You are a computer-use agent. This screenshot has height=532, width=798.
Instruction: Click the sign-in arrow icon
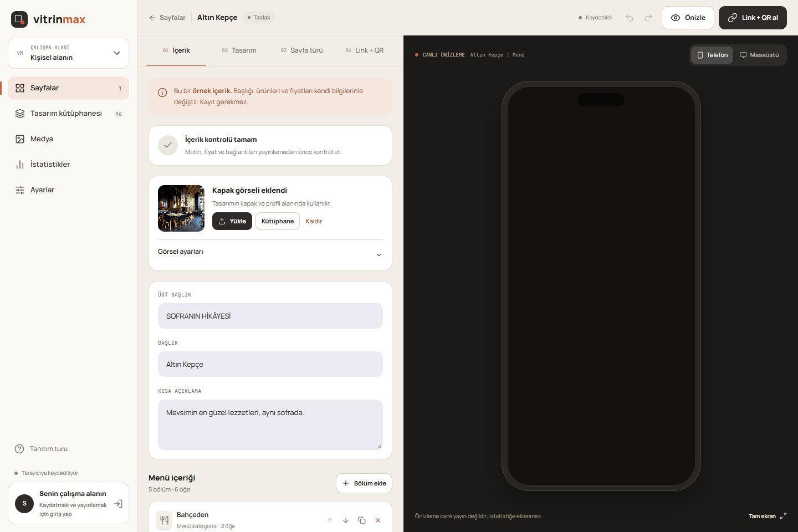(x=118, y=504)
